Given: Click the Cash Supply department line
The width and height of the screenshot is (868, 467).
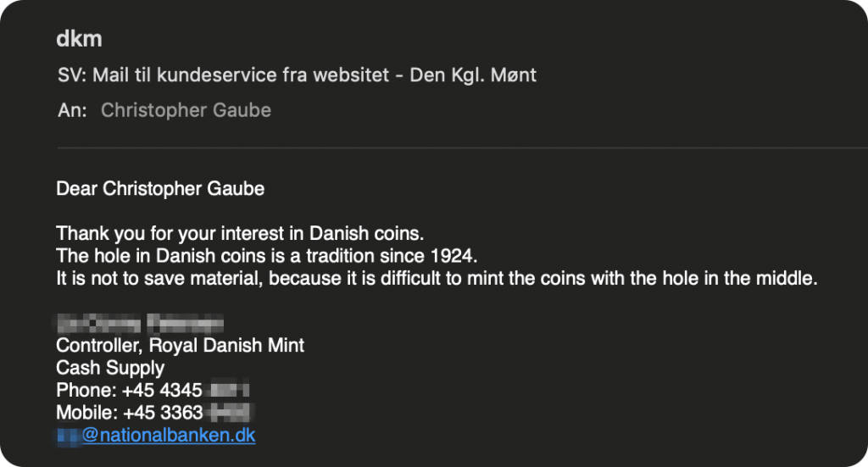Looking at the screenshot, I should click(x=110, y=368).
